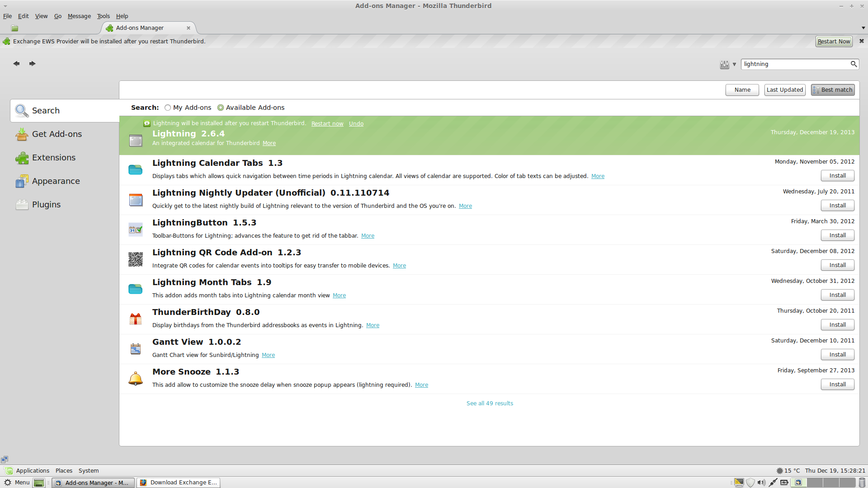The height and width of the screenshot is (488, 868).
Task: Install Gantt View add-on
Action: point(837,355)
